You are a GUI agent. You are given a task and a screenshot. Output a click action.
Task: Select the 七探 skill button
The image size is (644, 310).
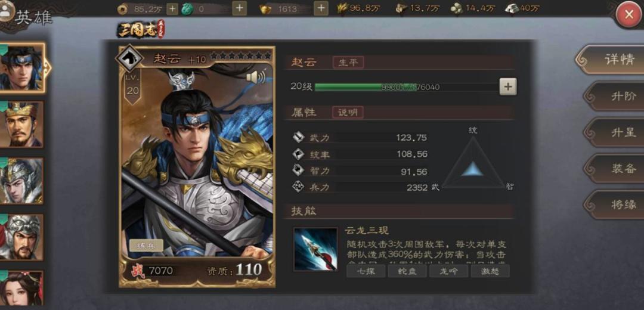click(x=366, y=271)
